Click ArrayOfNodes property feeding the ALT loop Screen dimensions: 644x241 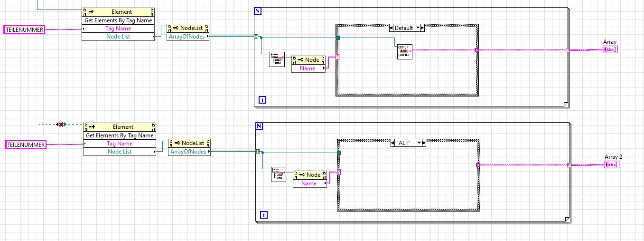click(x=189, y=152)
